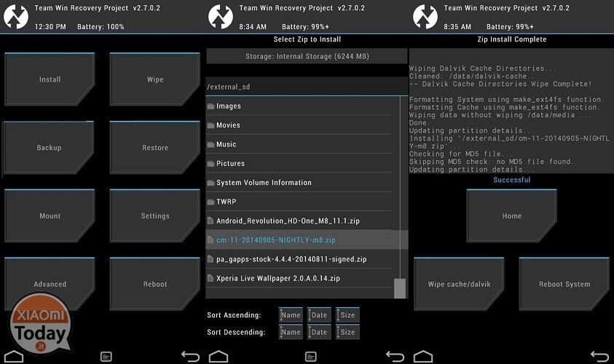Tap the Install button on main menu
Screen dimensions: 614x364
pos(50,79)
